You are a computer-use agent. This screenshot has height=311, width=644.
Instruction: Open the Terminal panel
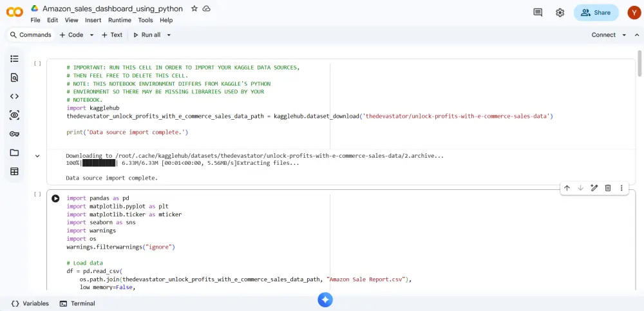(x=77, y=304)
